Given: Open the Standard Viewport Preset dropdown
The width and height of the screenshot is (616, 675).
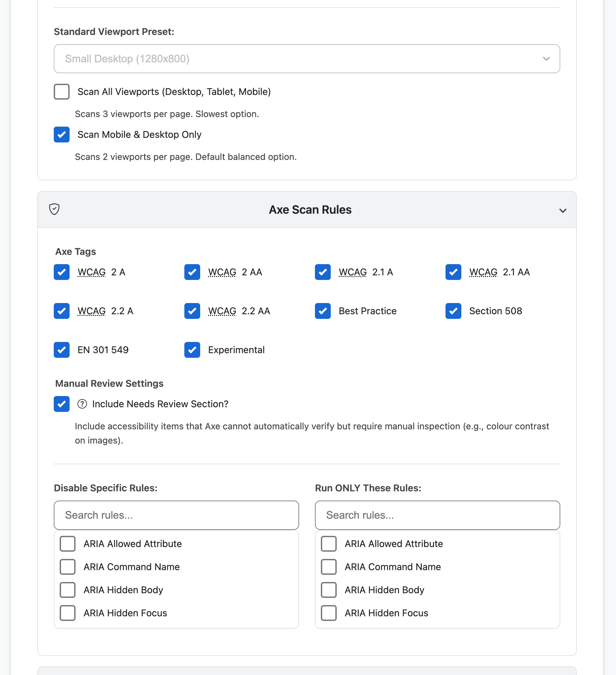Looking at the screenshot, I should 307,59.
